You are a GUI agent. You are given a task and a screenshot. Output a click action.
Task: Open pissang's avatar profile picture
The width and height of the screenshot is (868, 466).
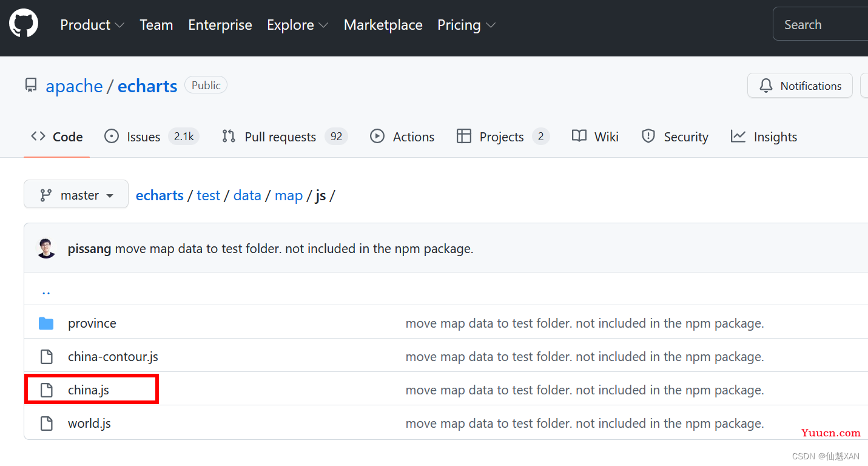[x=46, y=249]
